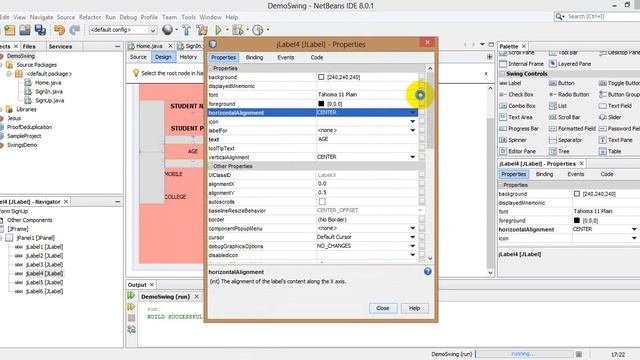This screenshot has height=360, width=640.
Task: Select the Radio Button component in Palette
Action: (569, 94)
